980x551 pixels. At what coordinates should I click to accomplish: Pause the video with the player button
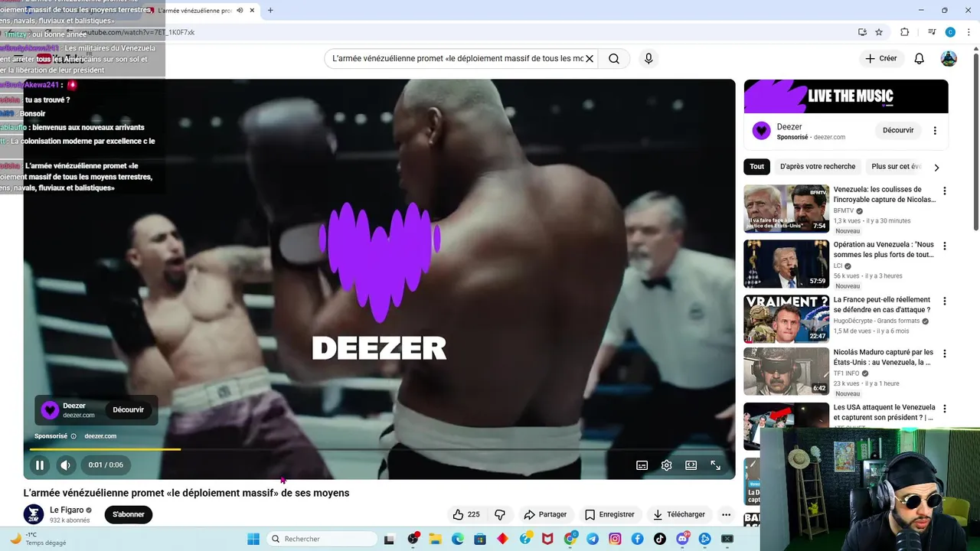pyautogui.click(x=40, y=465)
